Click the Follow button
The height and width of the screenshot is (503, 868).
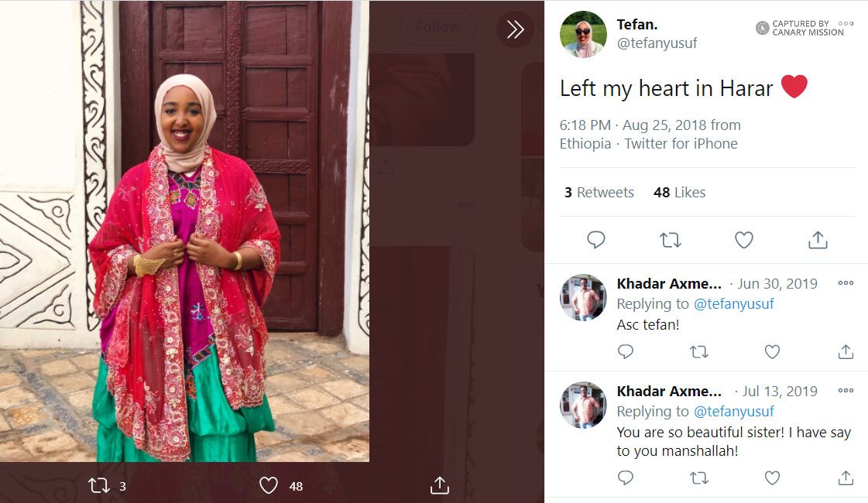pos(437,26)
